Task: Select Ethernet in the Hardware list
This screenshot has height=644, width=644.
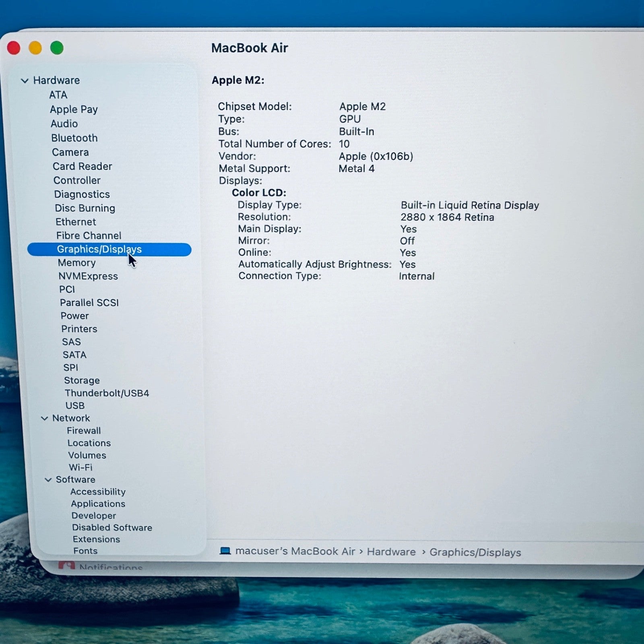Action: click(x=76, y=222)
